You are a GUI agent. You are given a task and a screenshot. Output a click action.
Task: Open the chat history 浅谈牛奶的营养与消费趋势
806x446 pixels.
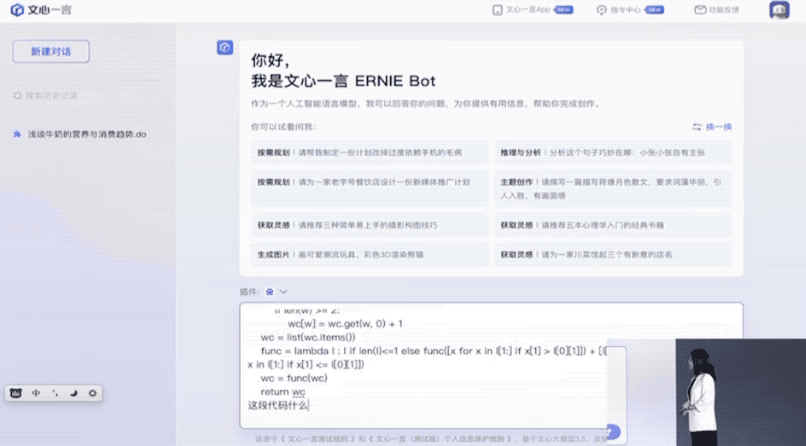tap(87, 134)
